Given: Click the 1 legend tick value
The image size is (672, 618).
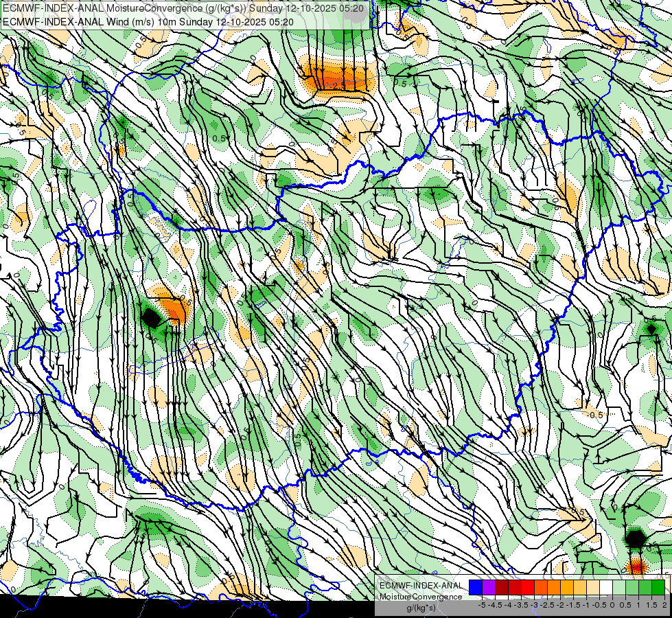Looking at the screenshot, I should [638, 605].
